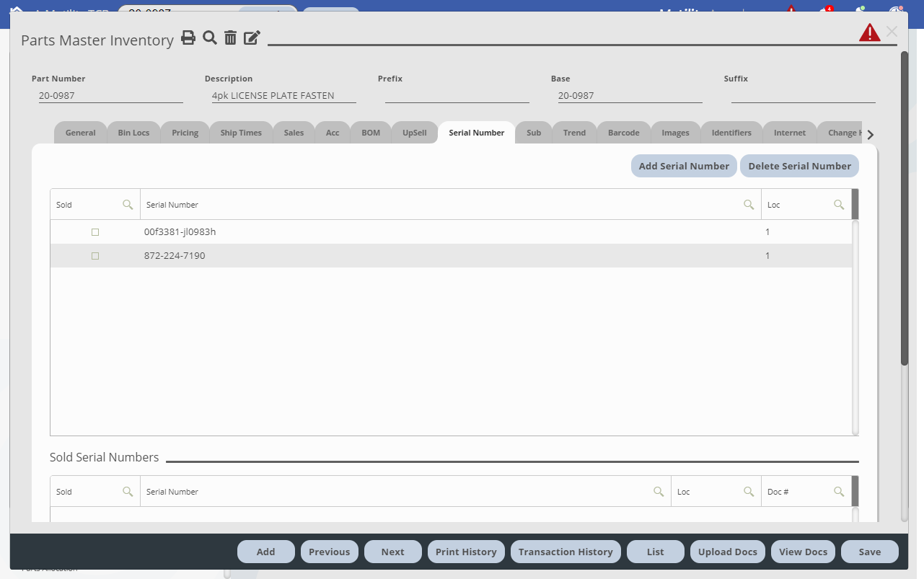Click the red warning triangle icon
The image size is (924, 579).
(869, 32)
